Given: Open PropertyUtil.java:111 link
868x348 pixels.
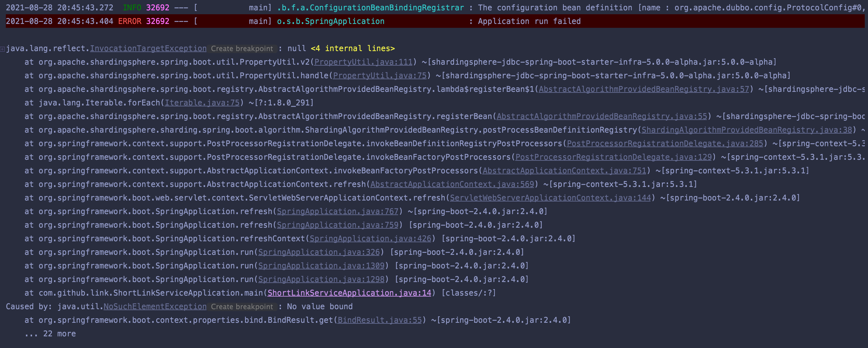Looking at the screenshot, I should coord(363,62).
